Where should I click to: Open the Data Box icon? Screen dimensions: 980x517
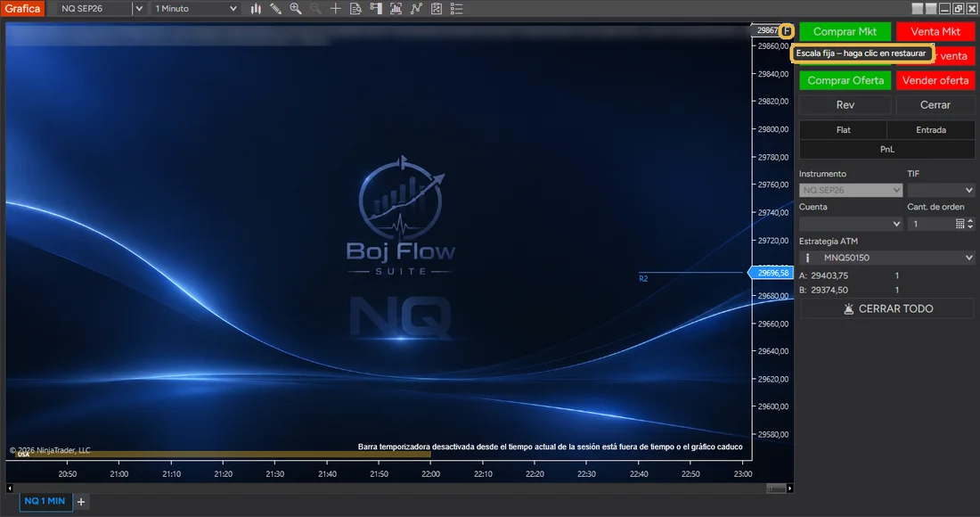(355, 9)
